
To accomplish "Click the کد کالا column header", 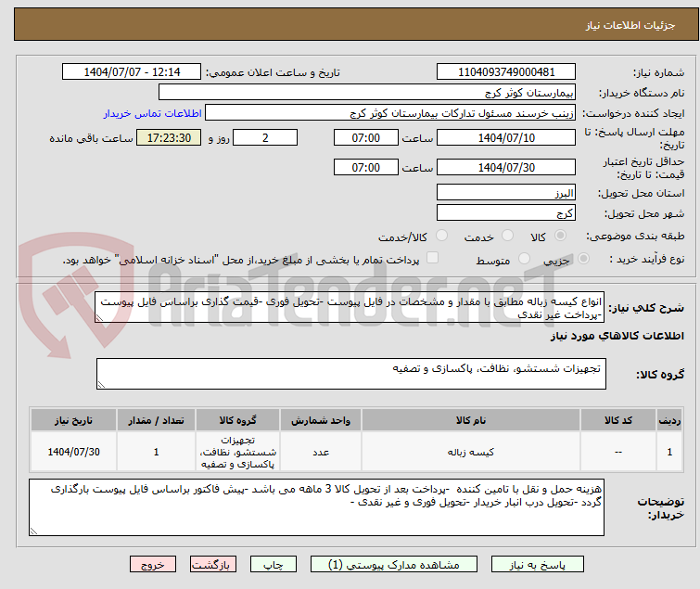I will tap(617, 420).
